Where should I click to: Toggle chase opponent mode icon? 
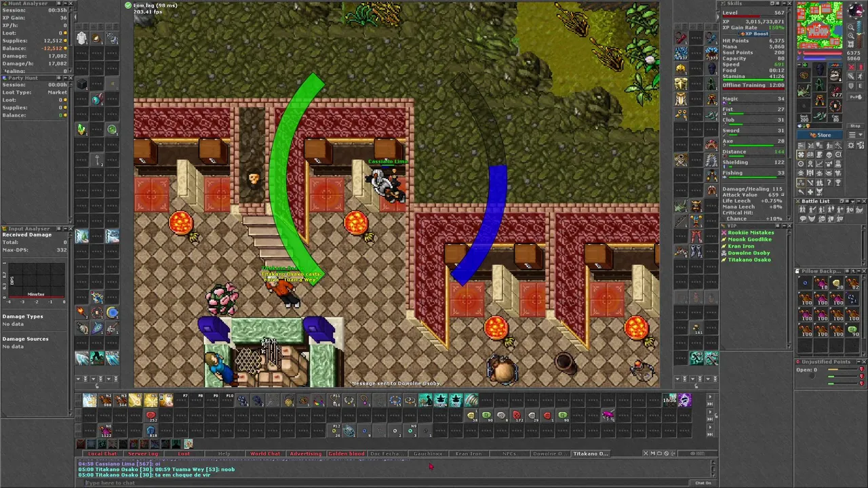coord(860,76)
